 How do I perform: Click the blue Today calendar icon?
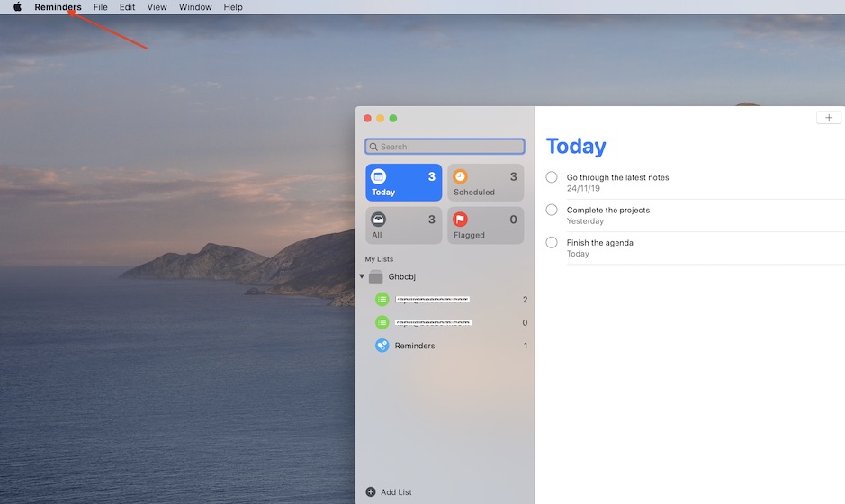(378, 176)
